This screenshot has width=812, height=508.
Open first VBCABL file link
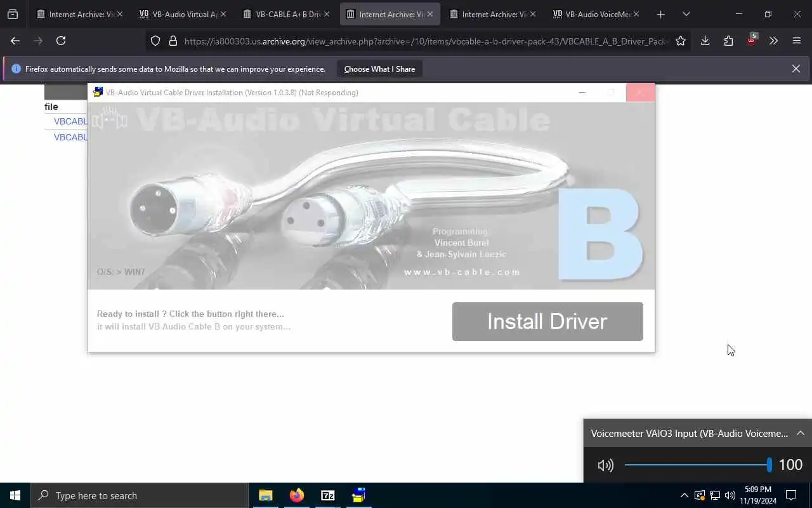pyautogui.click(x=70, y=121)
